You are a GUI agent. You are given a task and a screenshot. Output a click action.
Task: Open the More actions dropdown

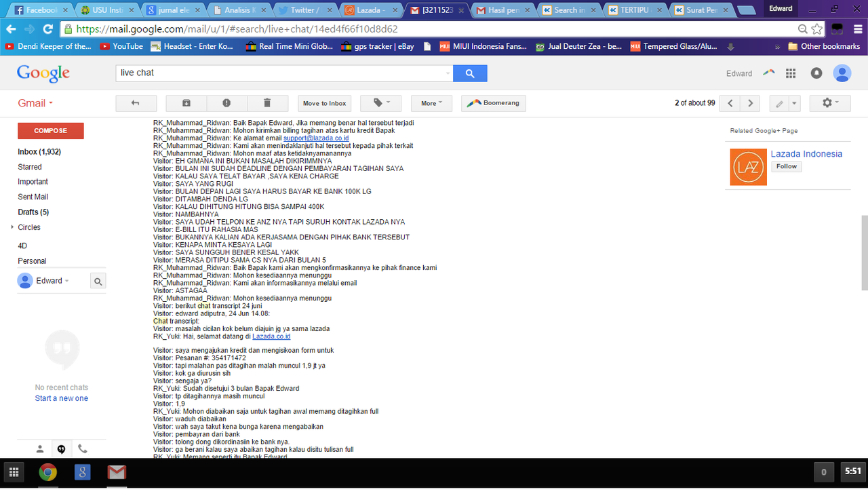(x=431, y=103)
